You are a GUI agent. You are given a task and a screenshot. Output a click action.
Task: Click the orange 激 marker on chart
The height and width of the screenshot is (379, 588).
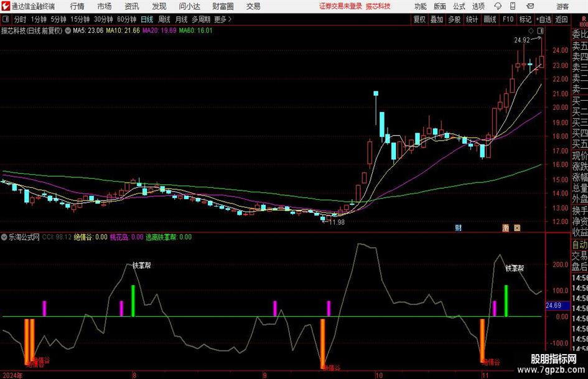[x=505, y=228]
